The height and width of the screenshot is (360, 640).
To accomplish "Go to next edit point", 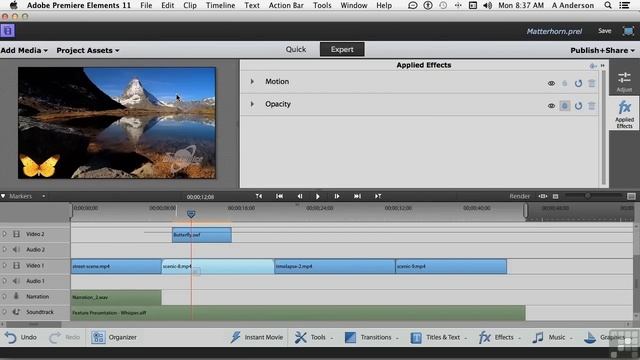I will (378, 196).
